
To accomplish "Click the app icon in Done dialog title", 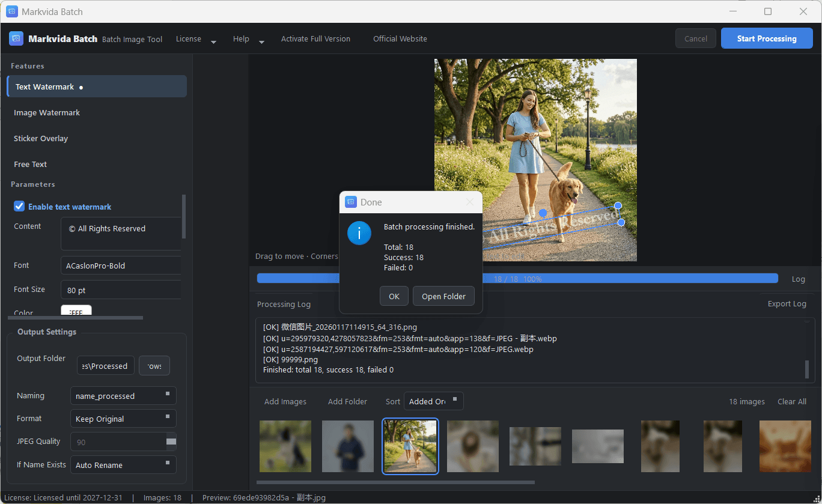I will click(351, 202).
